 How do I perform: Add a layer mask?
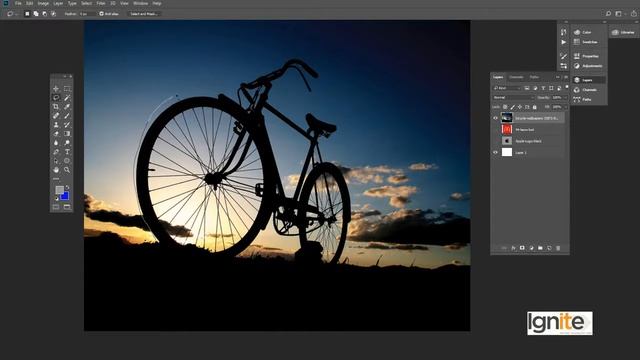pyautogui.click(x=522, y=248)
